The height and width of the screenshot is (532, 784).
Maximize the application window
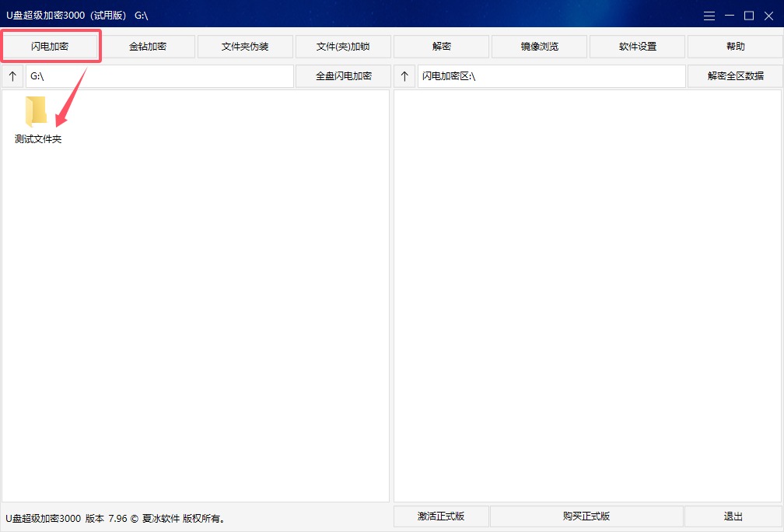click(749, 16)
